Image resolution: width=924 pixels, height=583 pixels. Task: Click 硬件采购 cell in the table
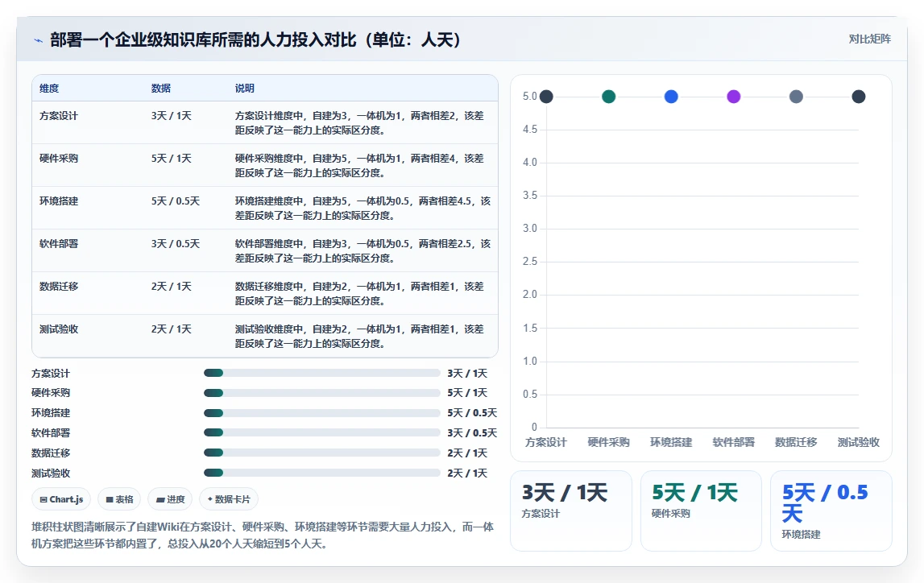[58, 159]
